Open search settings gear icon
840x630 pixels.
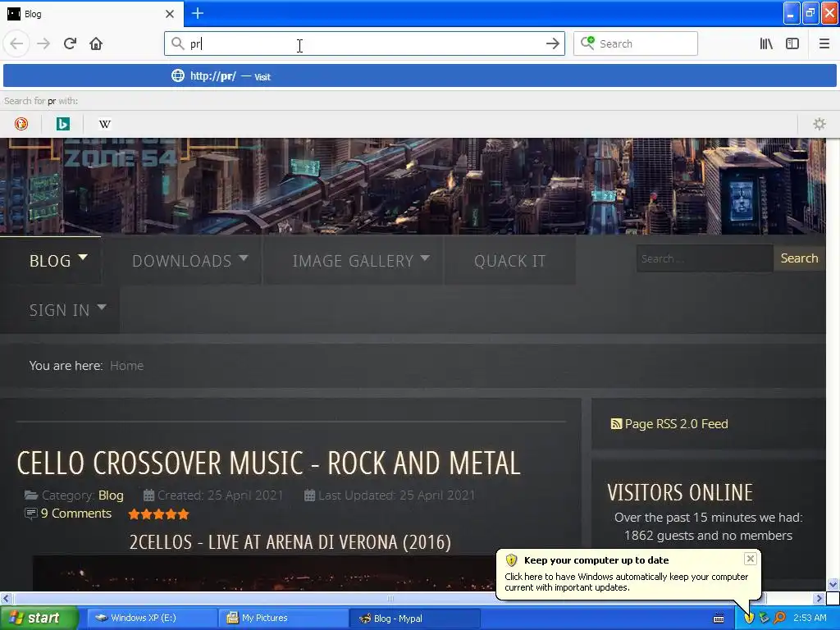819,124
